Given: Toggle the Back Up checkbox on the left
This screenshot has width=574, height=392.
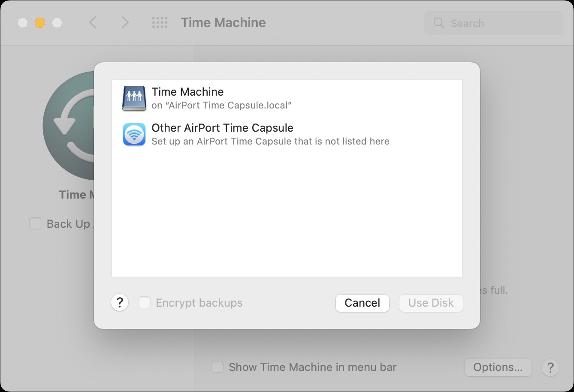Looking at the screenshot, I should pyautogui.click(x=35, y=223).
